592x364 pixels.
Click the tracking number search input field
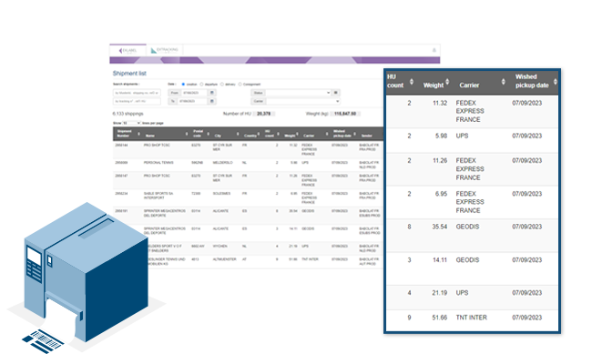[137, 102]
